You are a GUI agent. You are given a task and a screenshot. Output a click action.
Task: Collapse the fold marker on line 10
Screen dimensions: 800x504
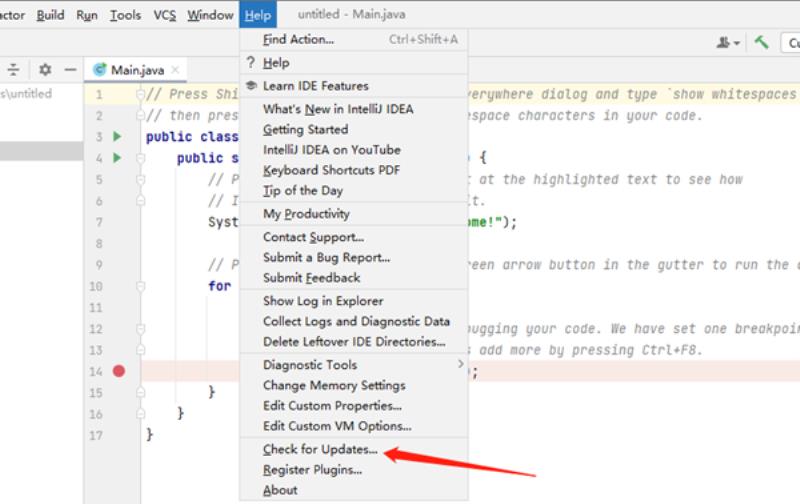(141, 286)
